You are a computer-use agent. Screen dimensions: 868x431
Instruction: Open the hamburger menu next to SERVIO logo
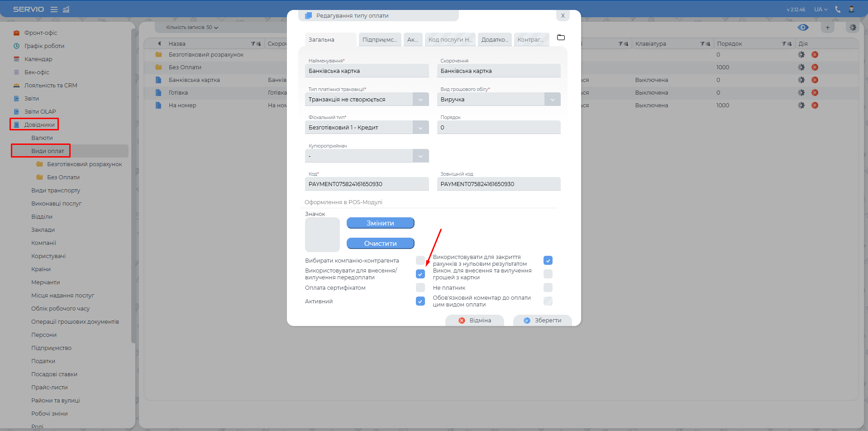(54, 10)
